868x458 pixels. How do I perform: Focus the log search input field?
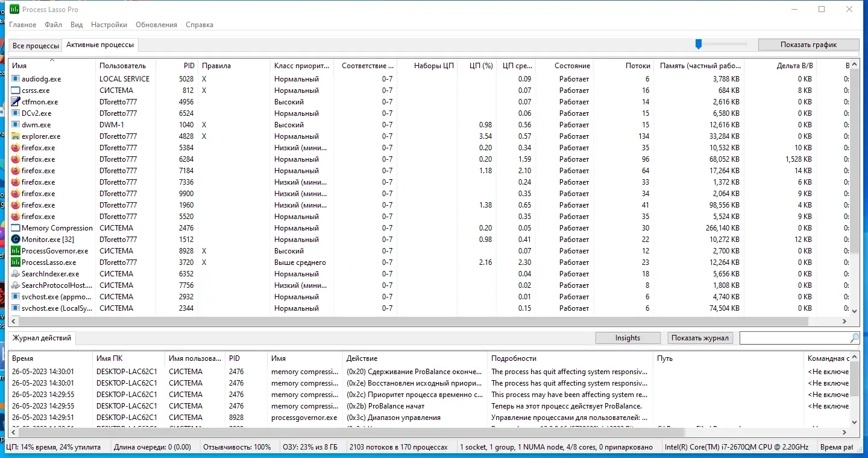794,338
